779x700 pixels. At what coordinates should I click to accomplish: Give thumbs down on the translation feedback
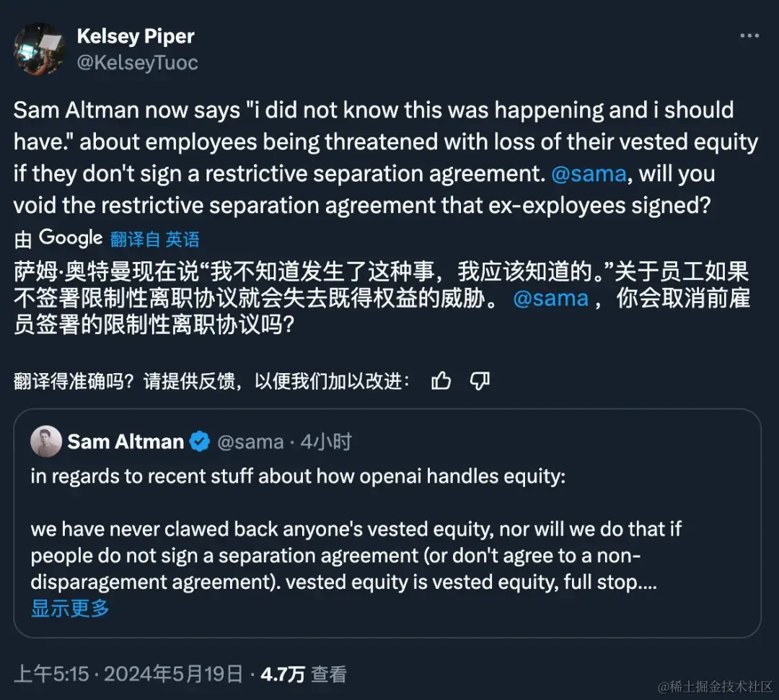(480, 380)
